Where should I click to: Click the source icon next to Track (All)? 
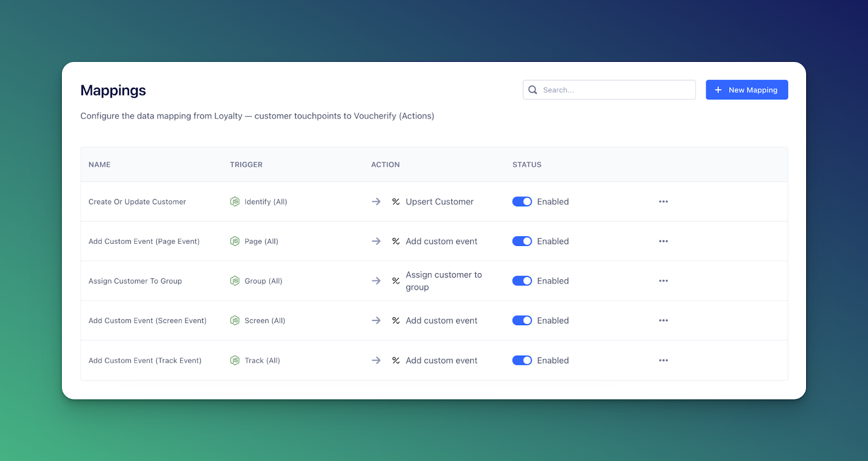point(234,361)
